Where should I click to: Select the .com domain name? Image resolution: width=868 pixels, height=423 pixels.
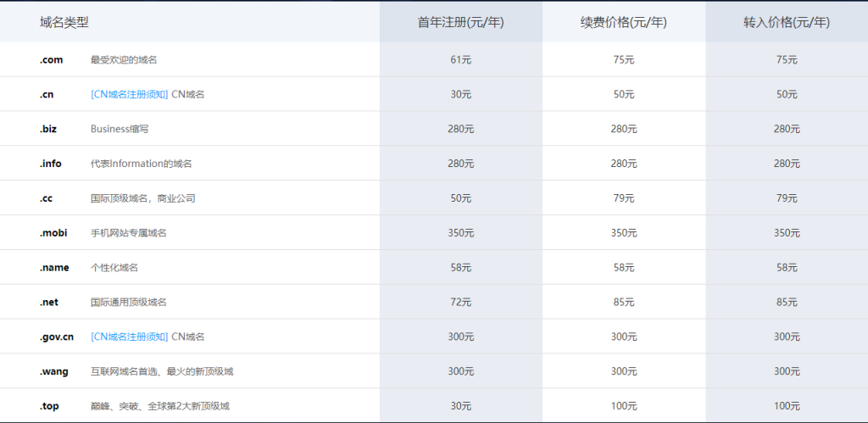(51, 60)
